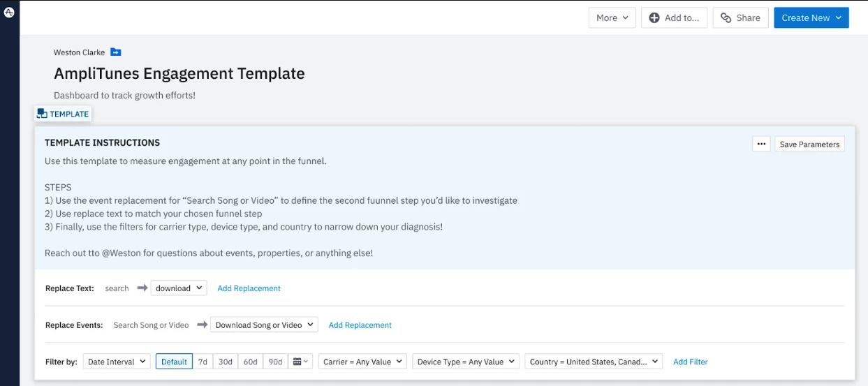Expand the More dropdown menu

tap(612, 18)
